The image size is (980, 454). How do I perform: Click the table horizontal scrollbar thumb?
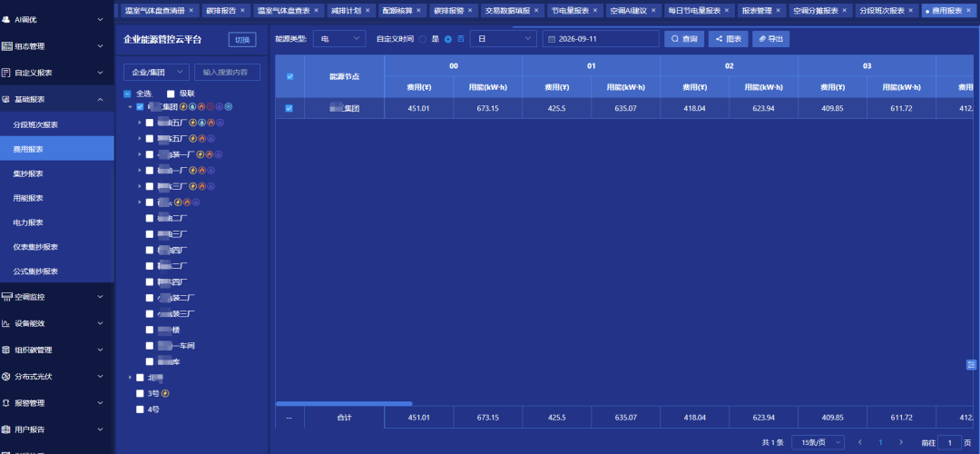pyautogui.click(x=344, y=404)
